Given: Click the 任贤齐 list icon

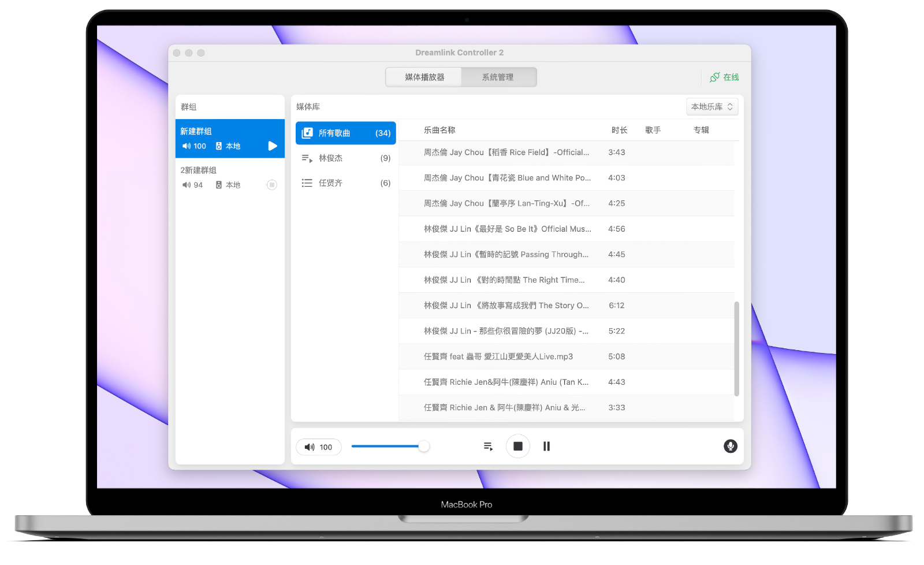Looking at the screenshot, I should [x=307, y=183].
